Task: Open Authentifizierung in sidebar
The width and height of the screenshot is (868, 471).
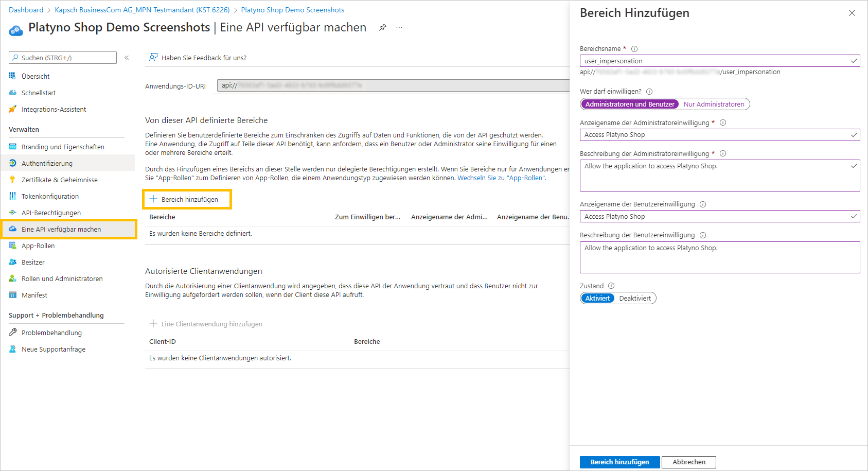Action: (x=67, y=163)
